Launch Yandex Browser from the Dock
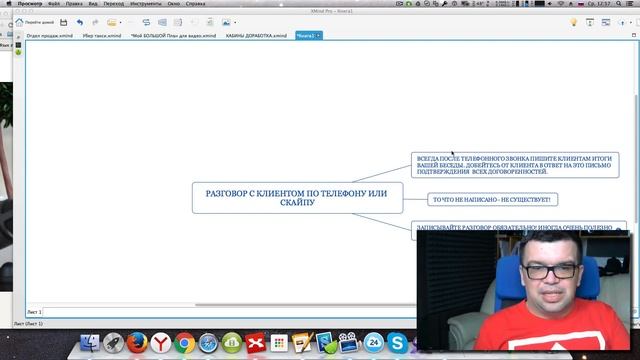640x360 pixels. point(160,343)
